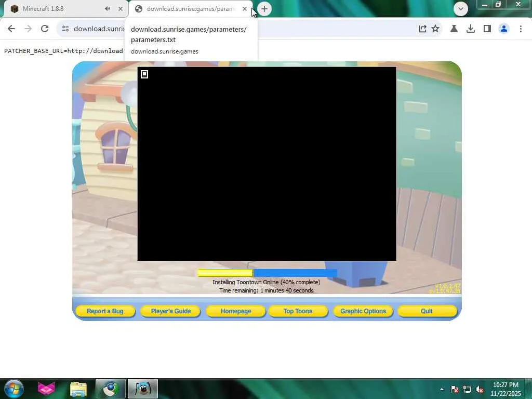532x399 pixels.
Task: Click the PATCHER_BASE_URL text line
Action: pyautogui.click(x=63, y=51)
